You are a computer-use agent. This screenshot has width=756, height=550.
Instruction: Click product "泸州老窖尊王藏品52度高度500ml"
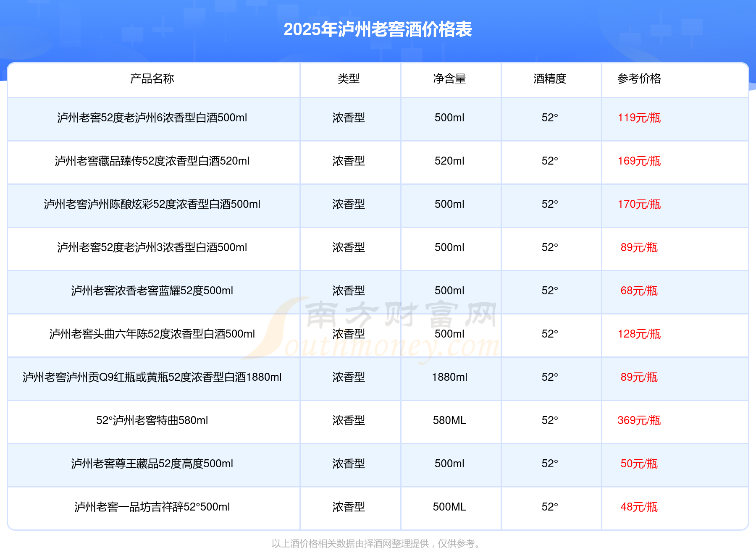point(152,464)
